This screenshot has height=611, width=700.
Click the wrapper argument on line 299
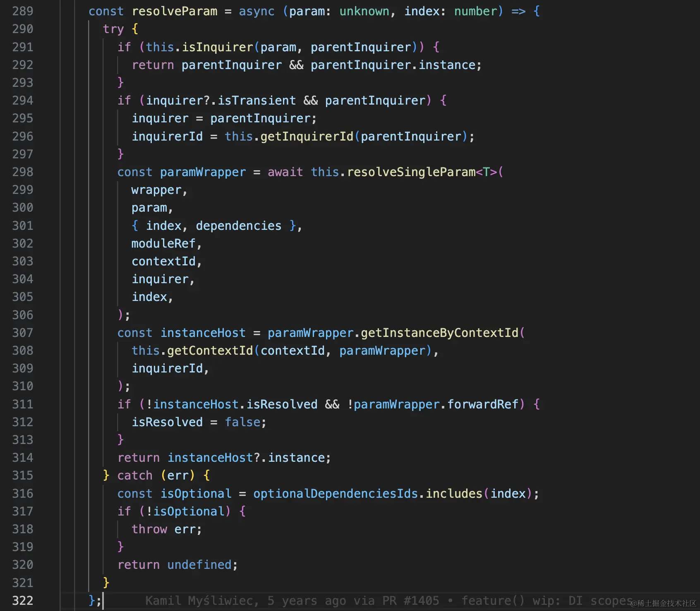tap(156, 190)
